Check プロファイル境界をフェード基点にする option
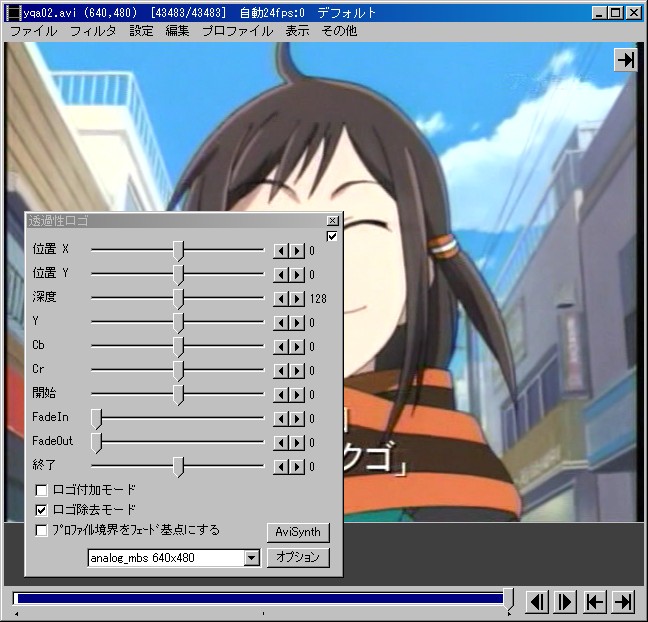Image resolution: width=648 pixels, height=622 pixels. 41,530
